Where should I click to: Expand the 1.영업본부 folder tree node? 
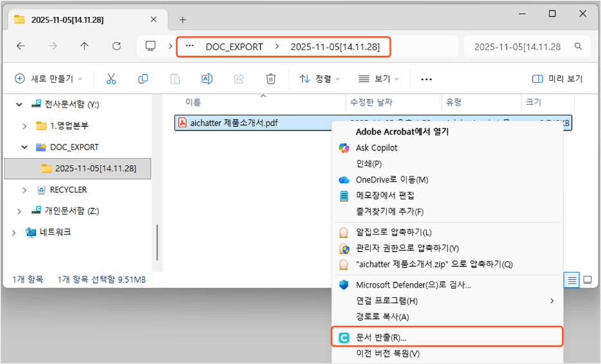point(24,126)
